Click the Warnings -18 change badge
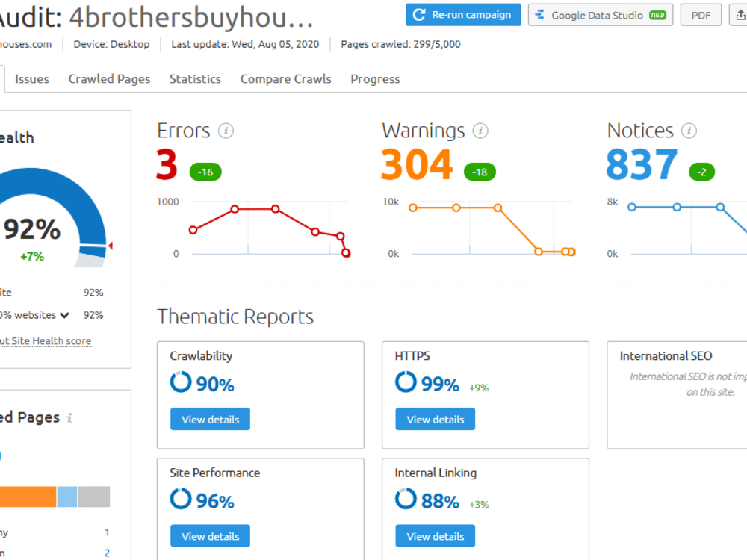The image size is (747, 560). [480, 172]
